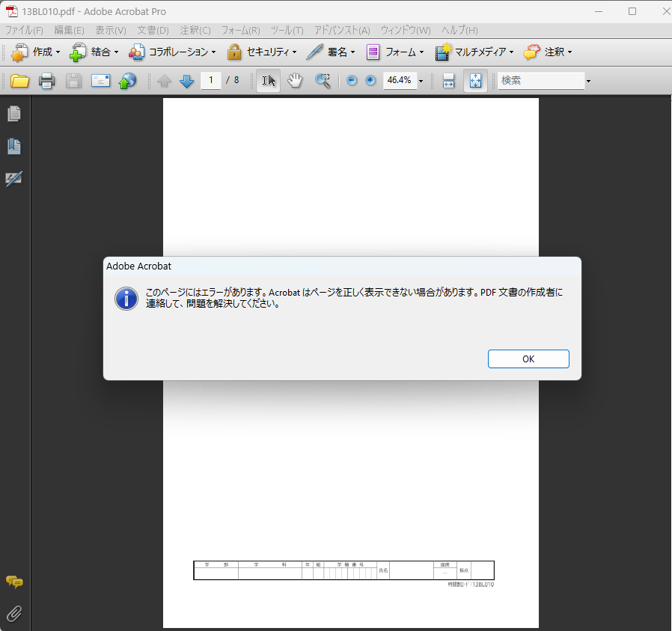Open the 注釈(C) menu
Image resolution: width=672 pixels, height=631 pixels.
pyautogui.click(x=195, y=31)
